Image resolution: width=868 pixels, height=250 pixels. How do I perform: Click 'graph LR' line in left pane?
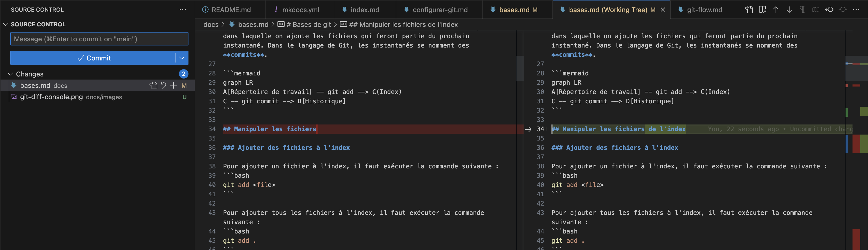238,83
